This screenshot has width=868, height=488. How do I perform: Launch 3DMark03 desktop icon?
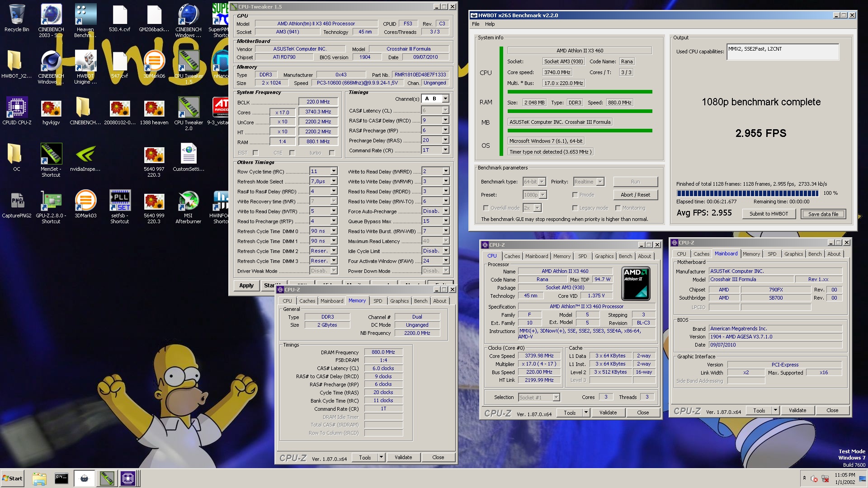[x=85, y=204]
